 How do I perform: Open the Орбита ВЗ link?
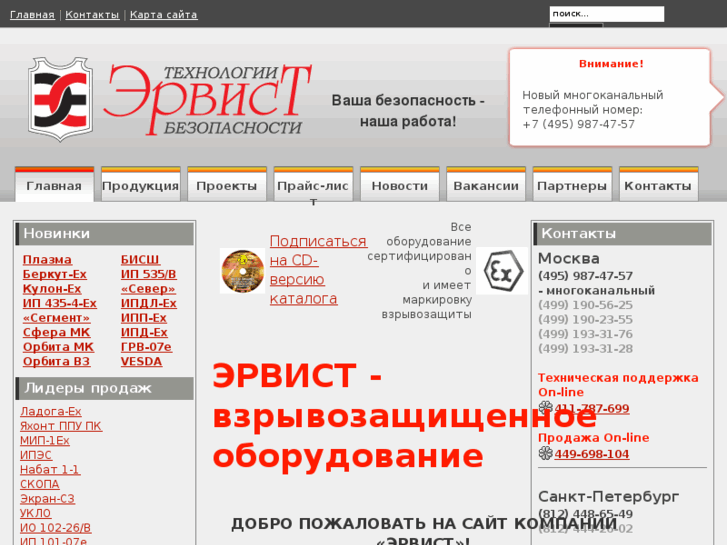point(57,361)
